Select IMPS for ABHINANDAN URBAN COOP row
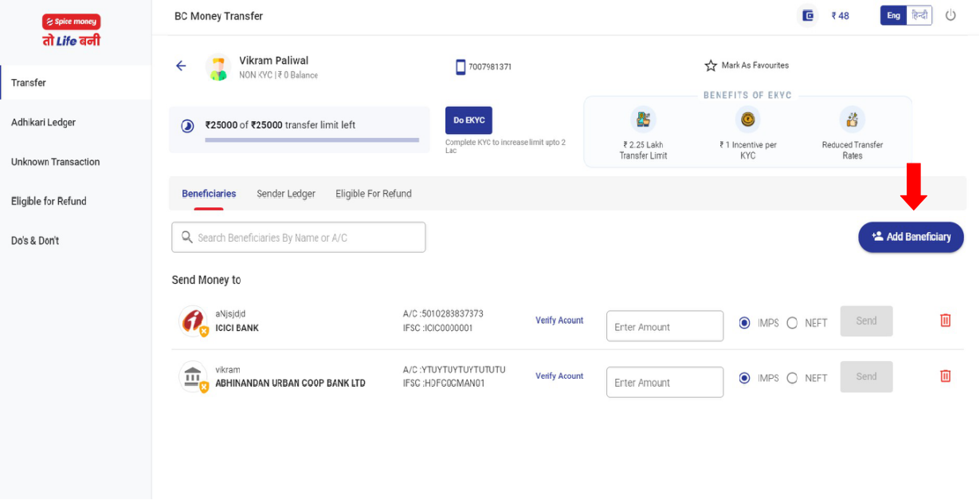The width and height of the screenshot is (980, 500). (x=744, y=378)
